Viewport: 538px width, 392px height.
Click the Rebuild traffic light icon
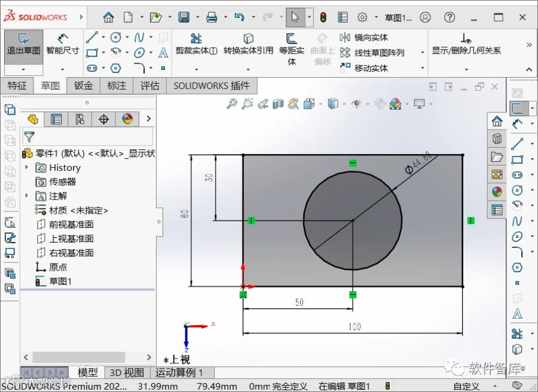pos(323,17)
